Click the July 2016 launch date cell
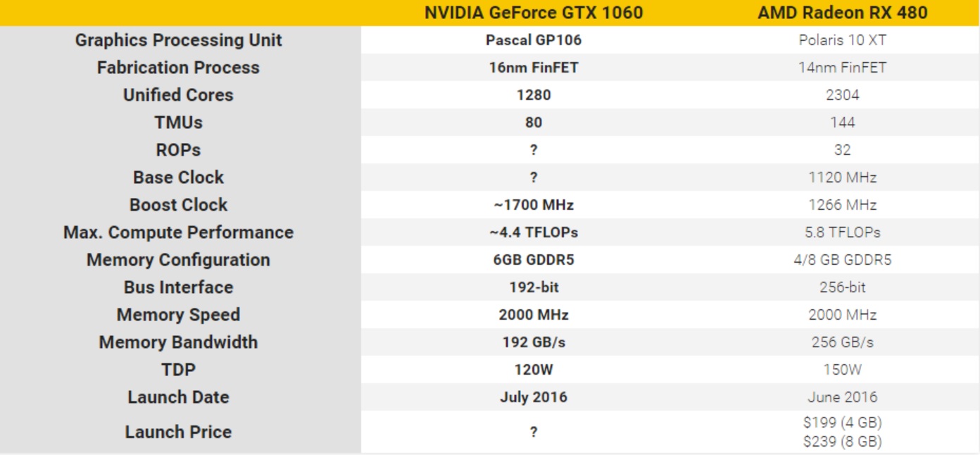This screenshot has height=455, width=980. (x=534, y=397)
